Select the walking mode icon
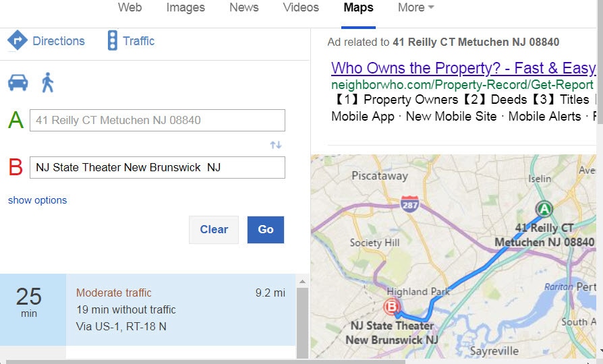The image size is (603, 364). pos(48,82)
